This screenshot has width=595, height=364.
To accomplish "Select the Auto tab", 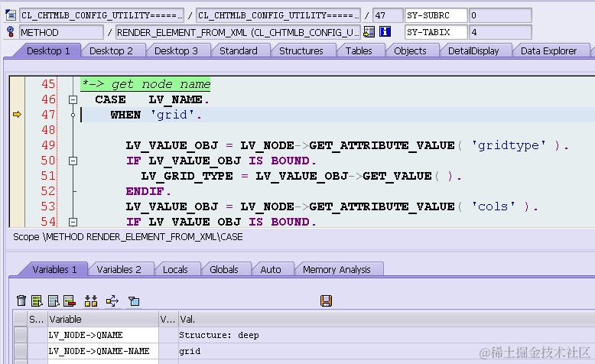I will (271, 269).
